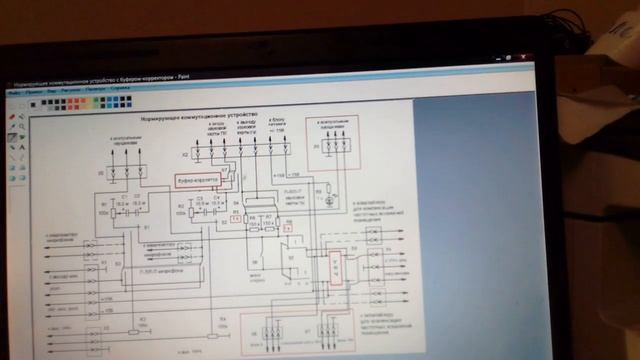Image resolution: width=640 pixels, height=360 pixels.
Task: Click the current foreground color indicator box
Action: (x=33, y=105)
